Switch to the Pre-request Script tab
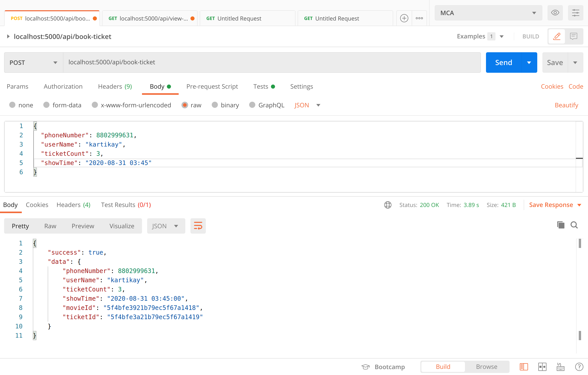 point(212,87)
